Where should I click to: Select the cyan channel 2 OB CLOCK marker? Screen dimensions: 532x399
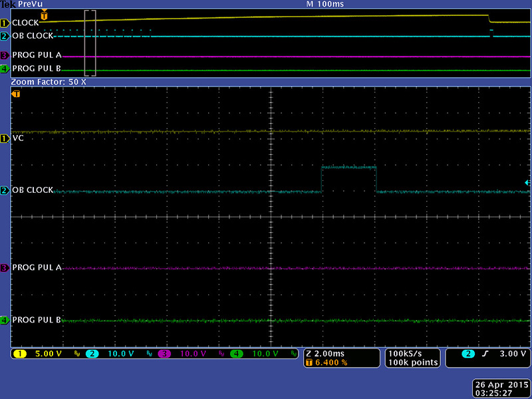[x=5, y=191]
